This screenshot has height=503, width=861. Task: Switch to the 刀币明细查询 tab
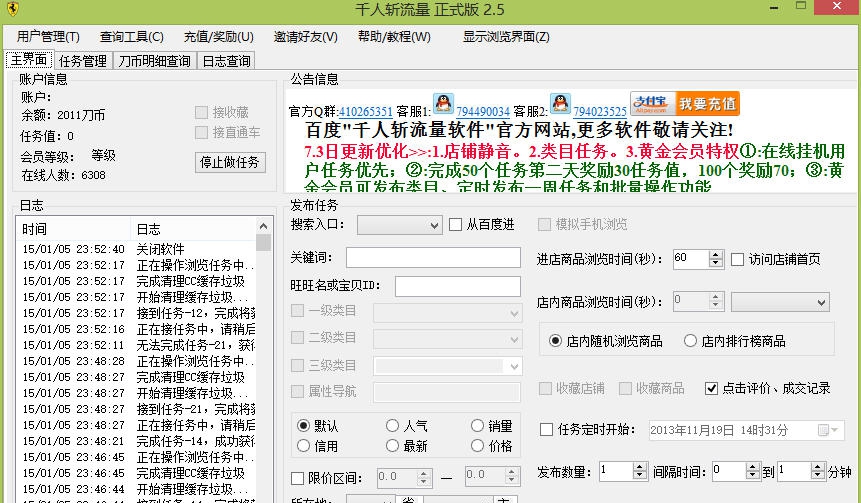click(x=155, y=60)
